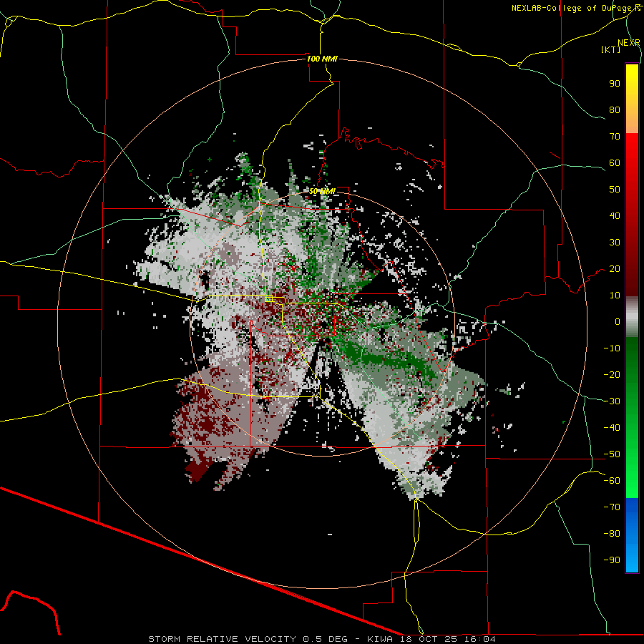Click the -40 value on the velocity scale

click(x=612, y=428)
